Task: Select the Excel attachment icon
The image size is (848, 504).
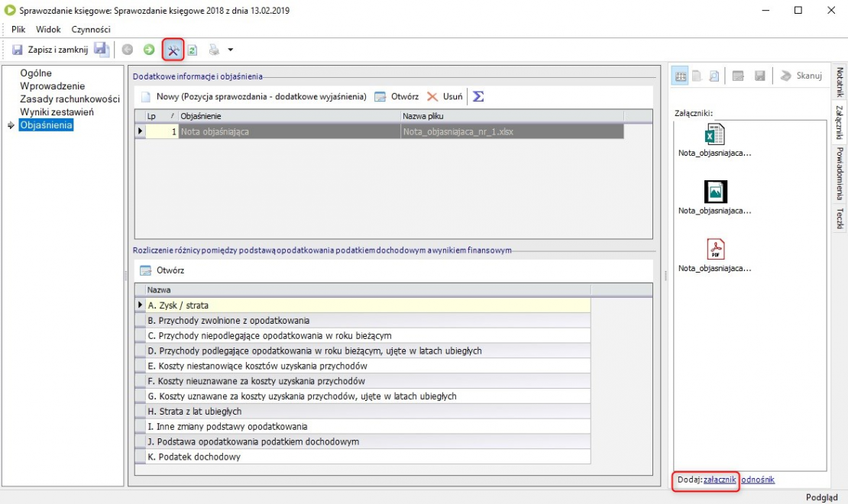Action: [x=715, y=134]
